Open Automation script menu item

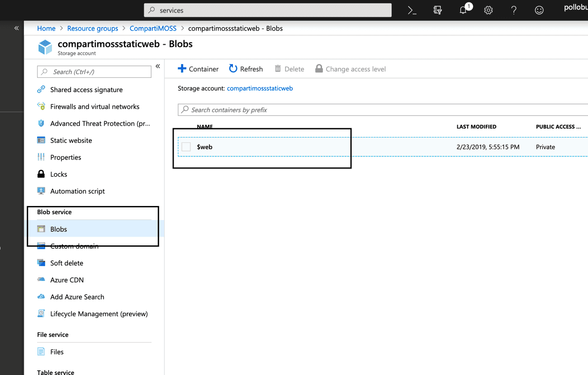pyautogui.click(x=77, y=191)
